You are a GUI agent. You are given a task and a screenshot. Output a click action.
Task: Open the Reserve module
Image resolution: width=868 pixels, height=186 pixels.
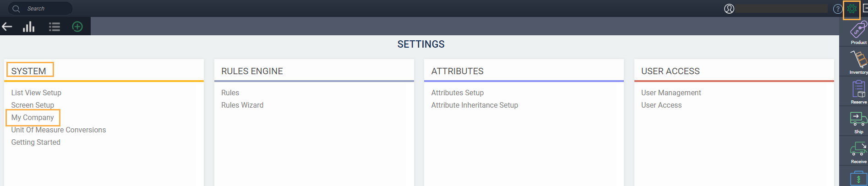(858, 92)
